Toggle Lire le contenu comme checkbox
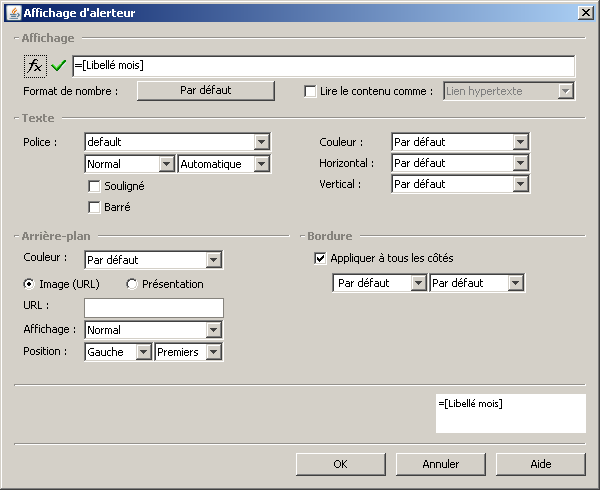The height and width of the screenshot is (490, 600). tap(310, 91)
